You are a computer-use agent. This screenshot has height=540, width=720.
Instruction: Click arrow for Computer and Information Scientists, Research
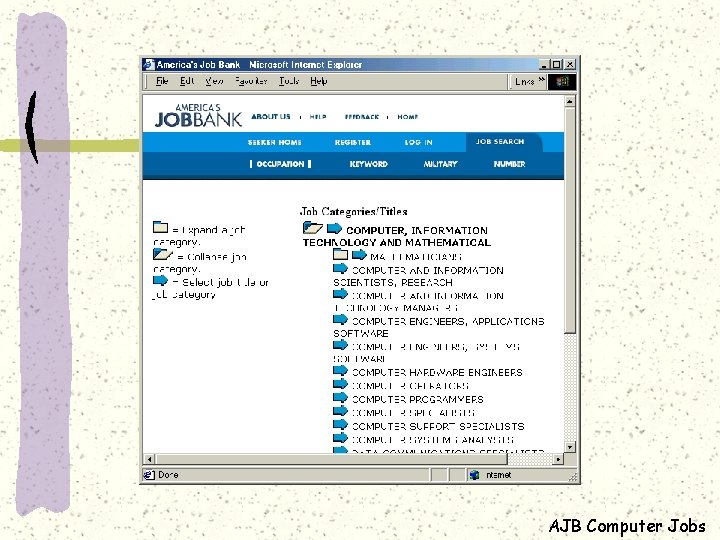coord(340,269)
